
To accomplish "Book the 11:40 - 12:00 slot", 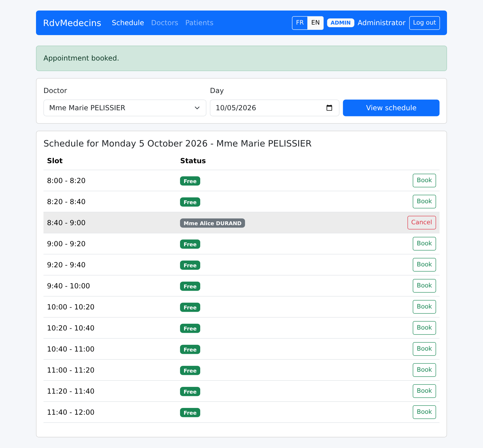I will click(424, 412).
